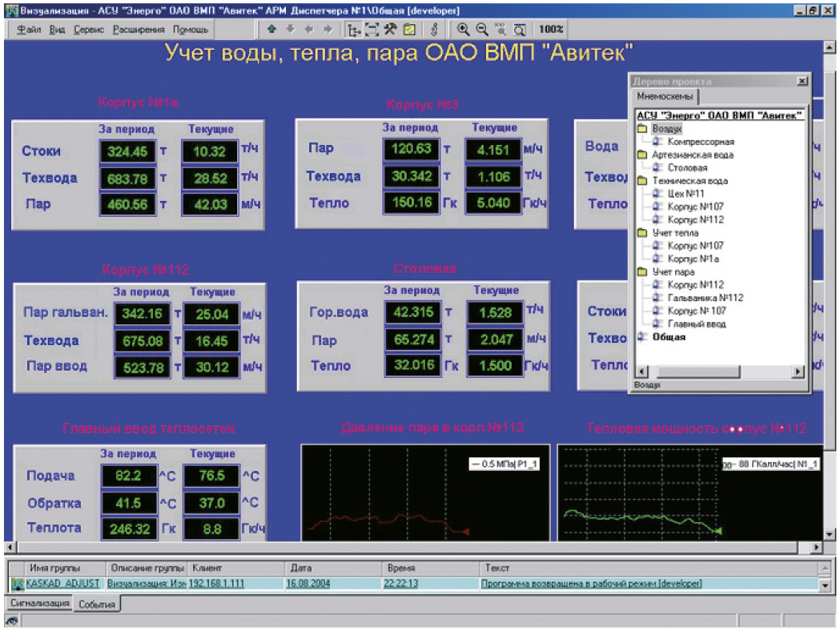Image resolution: width=840 pixels, height=631 pixels.
Task: Click the chain link toolbar icon
Action: click(434, 30)
